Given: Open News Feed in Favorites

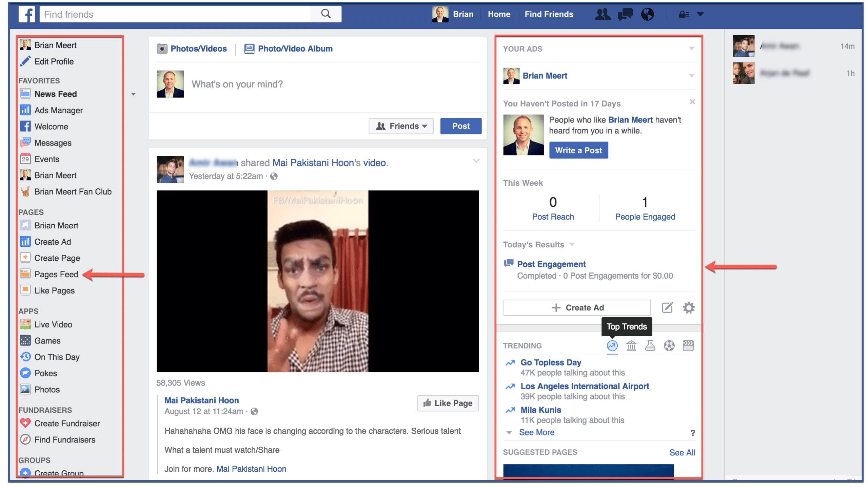Looking at the screenshot, I should pyautogui.click(x=48, y=94).
